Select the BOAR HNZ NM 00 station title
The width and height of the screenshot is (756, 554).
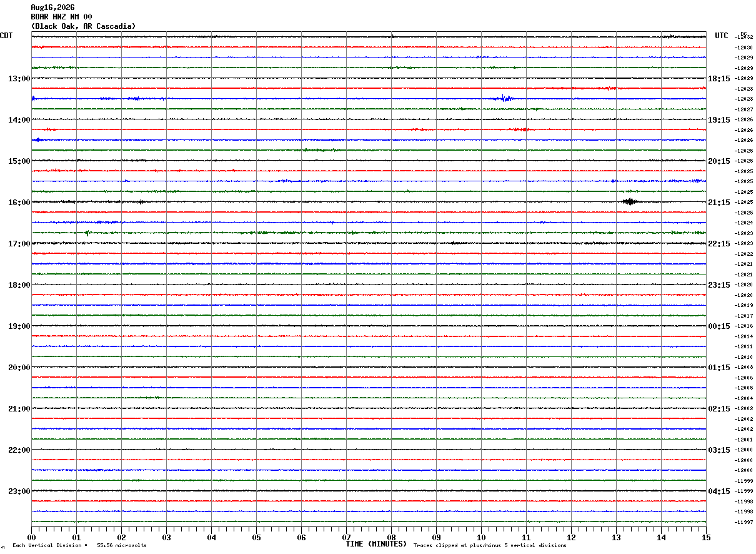(x=61, y=17)
